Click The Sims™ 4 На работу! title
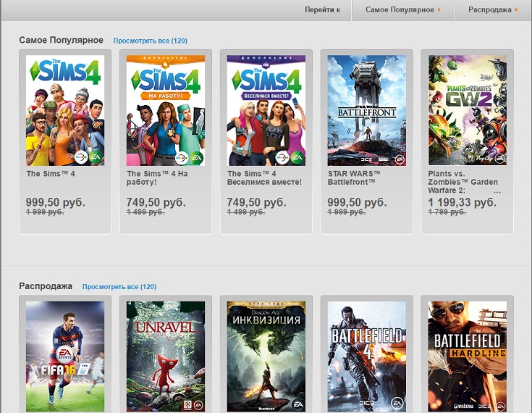Viewport: 532px width, 413px height. [157, 178]
